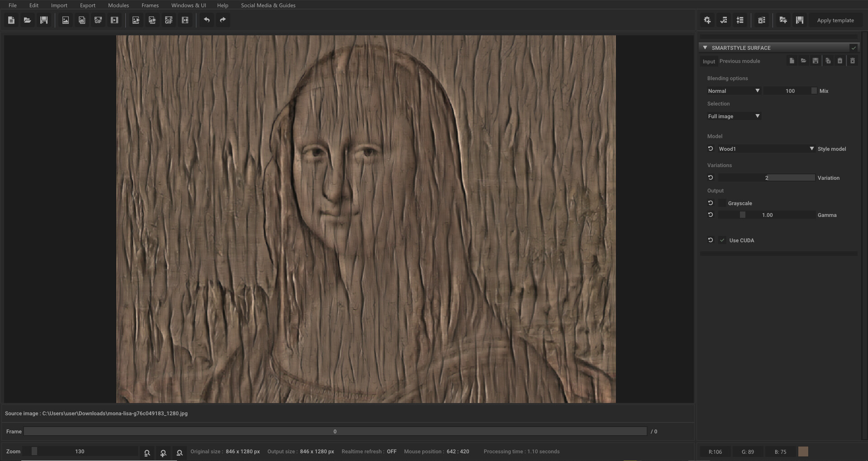Click the Apply template button
868x461 pixels.
click(835, 20)
